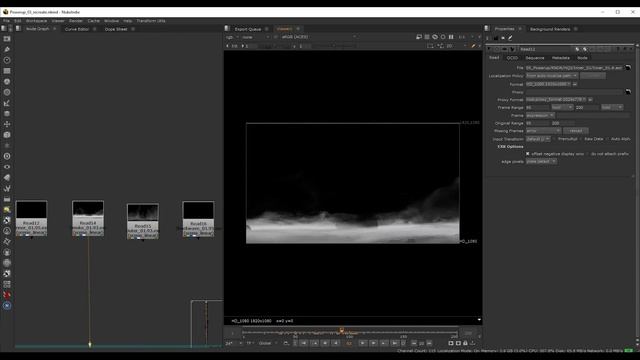Viewport: 640px width, 360px height.
Task: Select the Read12 node thumbnail
Action: click(x=31, y=210)
